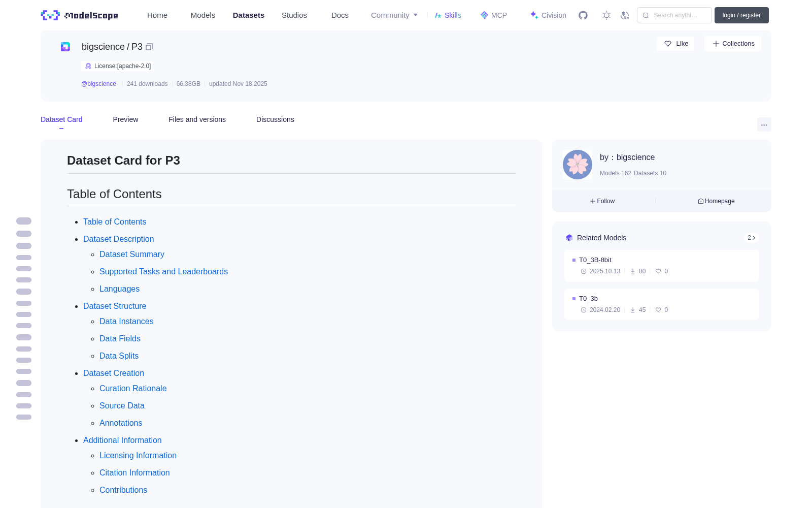Viewport: 812px width, 508px height.
Task: Focus the Search anything input field
Action: [x=674, y=15]
